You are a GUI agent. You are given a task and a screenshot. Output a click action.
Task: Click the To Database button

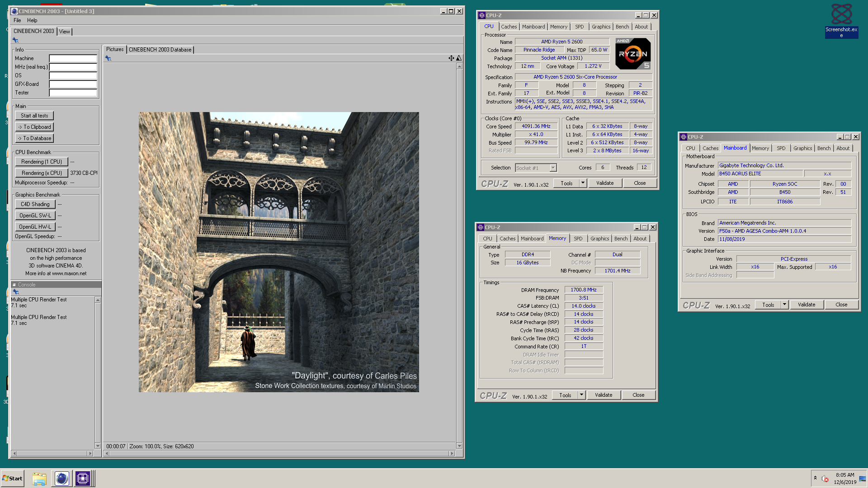tap(34, 138)
